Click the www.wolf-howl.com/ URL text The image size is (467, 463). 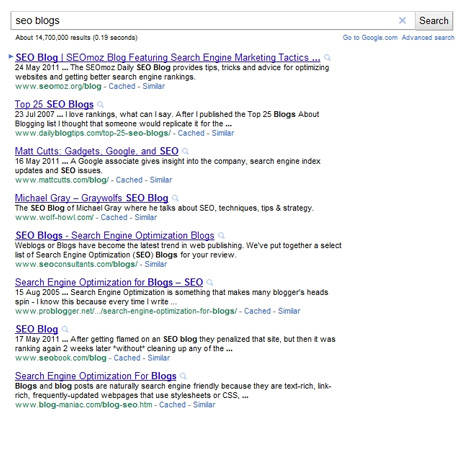click(x=54, y=217)
